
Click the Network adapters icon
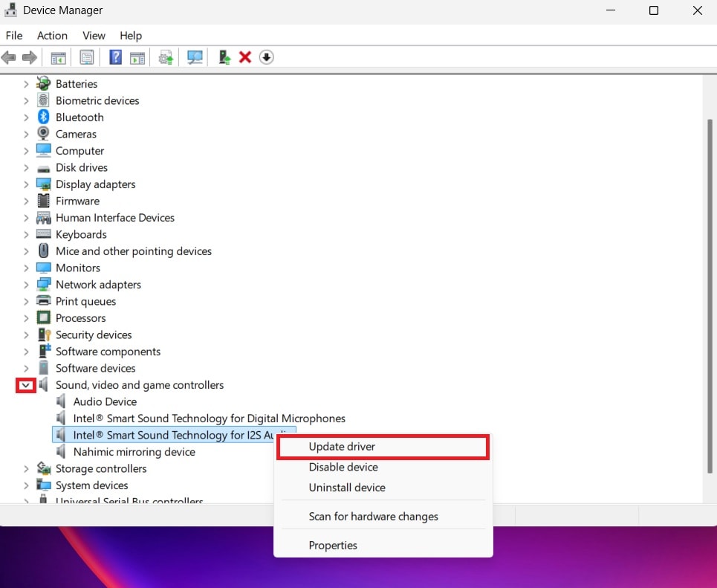(x=43, y=284)
